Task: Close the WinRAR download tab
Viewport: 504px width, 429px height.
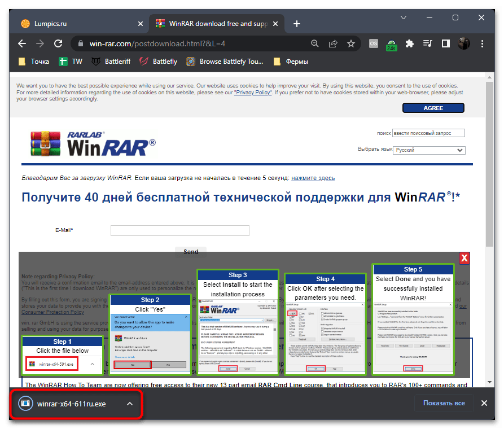Action: click(x=275, y=24)
